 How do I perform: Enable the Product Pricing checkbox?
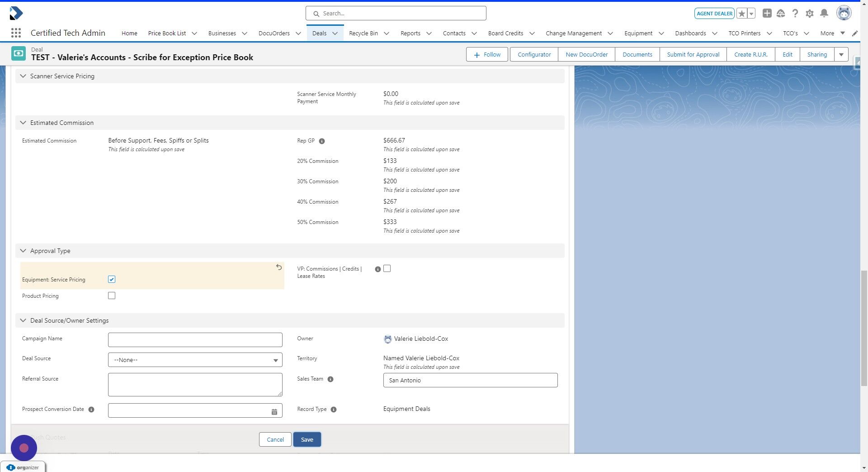[x=112, y=296]
